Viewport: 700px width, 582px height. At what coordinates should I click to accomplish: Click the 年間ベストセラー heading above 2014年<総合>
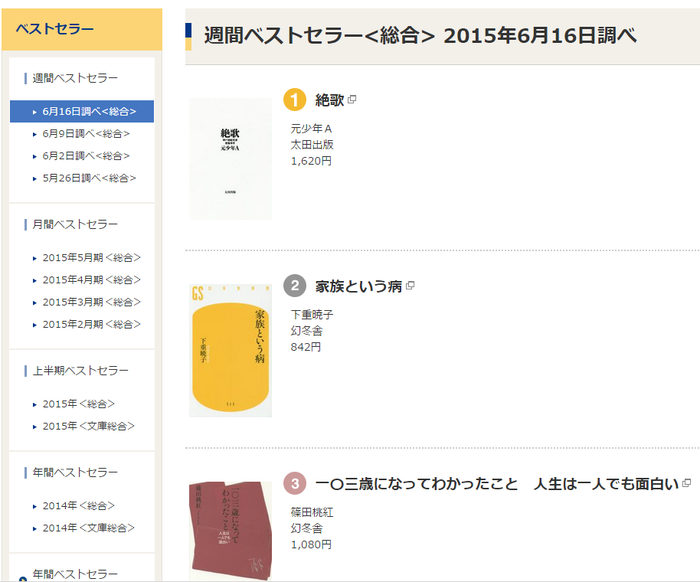coord(75,473)
